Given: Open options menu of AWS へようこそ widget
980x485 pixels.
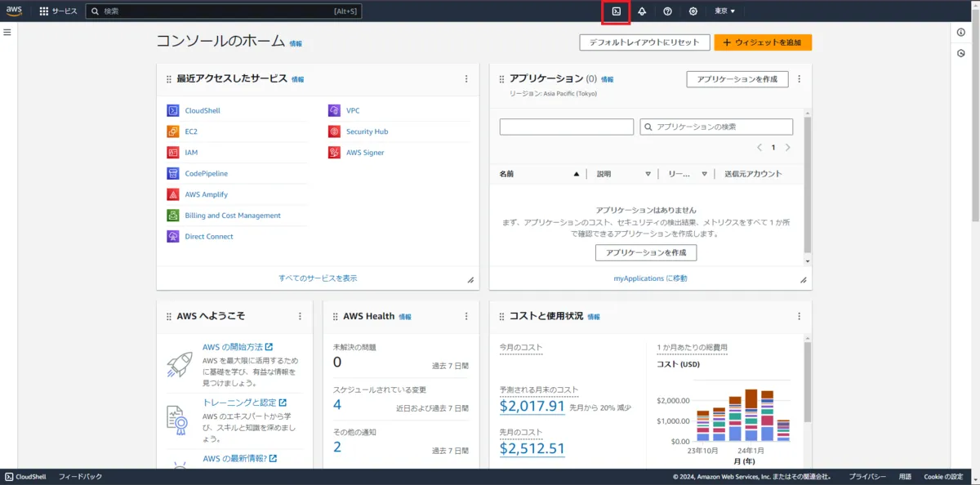Looking at the screenshot, I should tap(300, 316).
